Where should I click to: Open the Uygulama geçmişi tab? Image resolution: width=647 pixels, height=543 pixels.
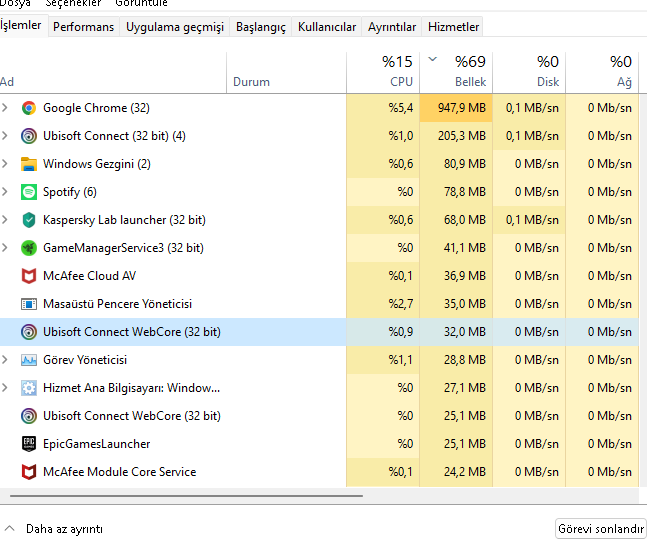coord(175,27)
